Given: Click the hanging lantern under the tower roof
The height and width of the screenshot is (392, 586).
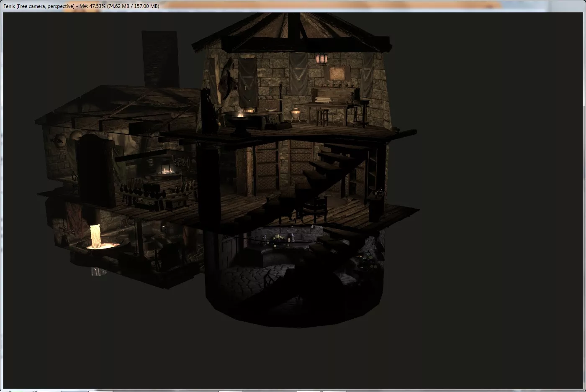Looking at the screenshot, I should pyautogui.click(x=321, y=59).
